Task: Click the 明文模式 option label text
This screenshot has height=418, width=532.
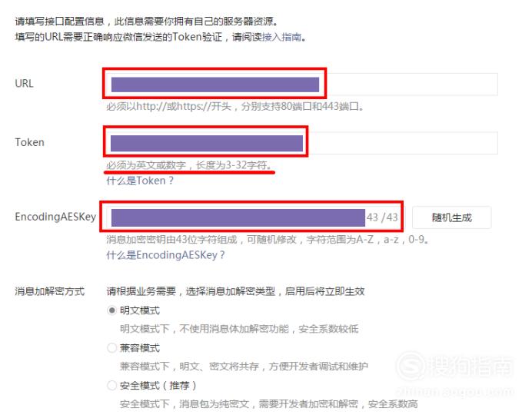Action: coord(139,310)
